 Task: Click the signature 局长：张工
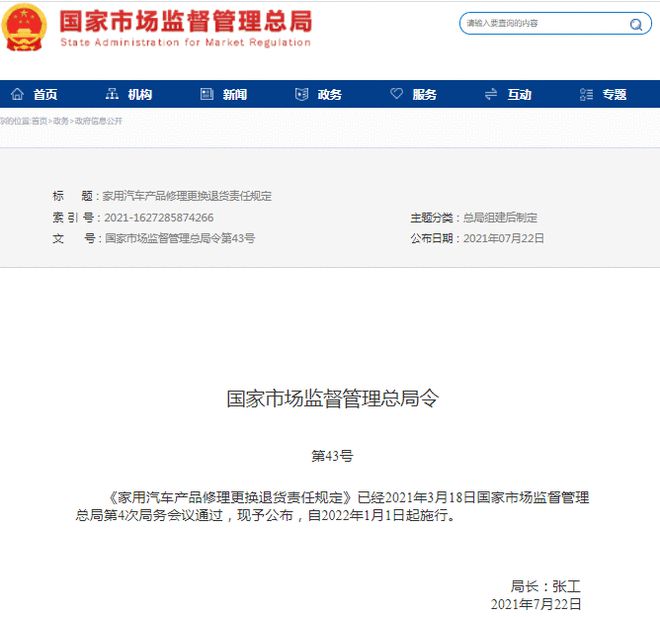pos(546,586)
